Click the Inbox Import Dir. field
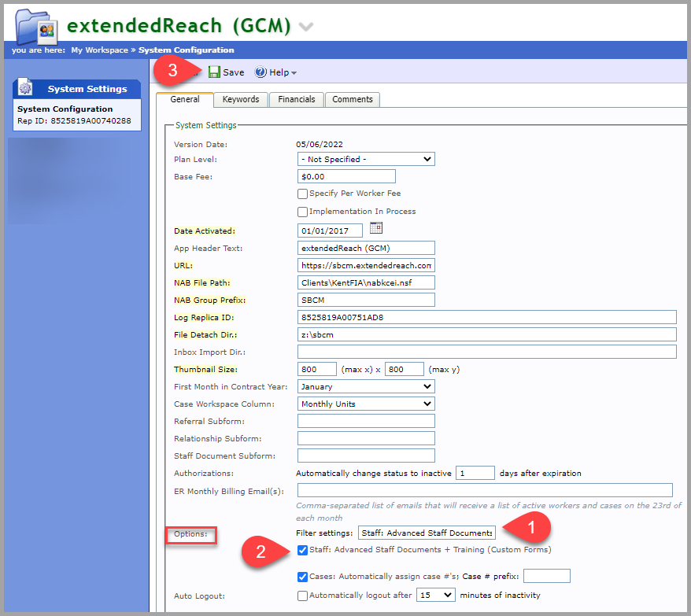The width and height of the screenshot is (691, 616). pos(487,352)
